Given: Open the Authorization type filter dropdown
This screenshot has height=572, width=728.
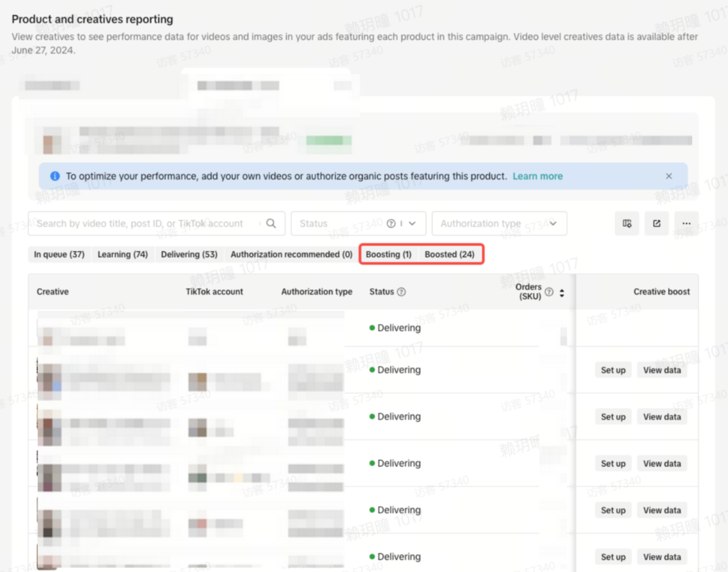Looking at the screenshot, I should pyautogui.click(x=499, y=223).
